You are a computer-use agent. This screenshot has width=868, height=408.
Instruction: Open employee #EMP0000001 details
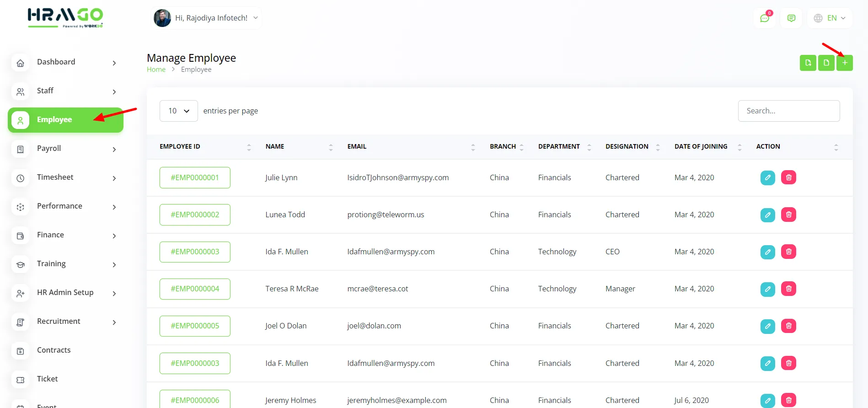coord(195,177)
